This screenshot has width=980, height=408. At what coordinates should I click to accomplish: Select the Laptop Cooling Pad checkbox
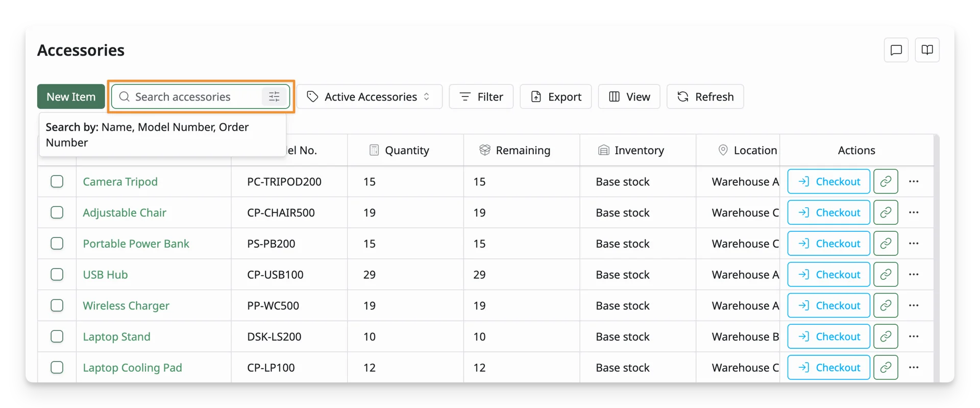coord(57,368)
